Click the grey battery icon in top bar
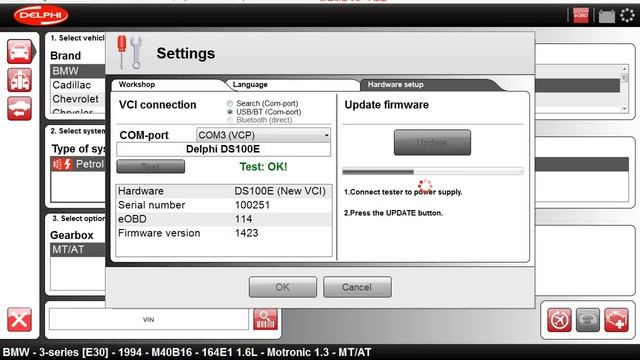Viewport: 640px width, 360px height. [607, 16]
